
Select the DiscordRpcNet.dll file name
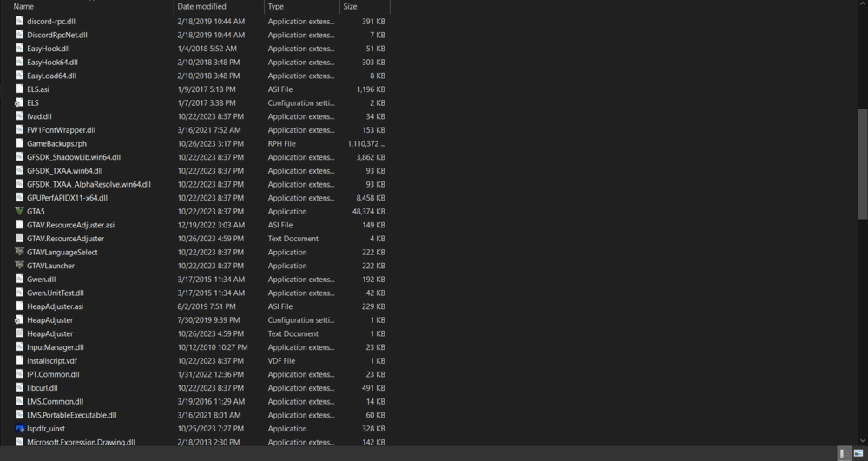pyautogui.click(x=57, y=35)
